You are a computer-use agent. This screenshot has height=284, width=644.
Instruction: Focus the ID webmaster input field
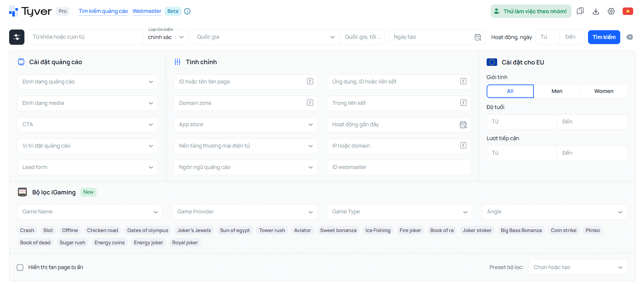click(x=399, y=167)
